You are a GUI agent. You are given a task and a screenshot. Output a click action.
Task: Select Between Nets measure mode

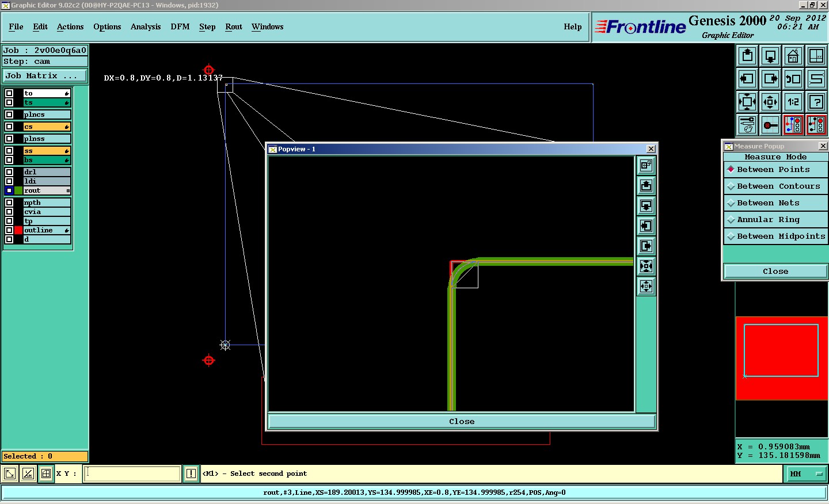click(x=775, y=203)
